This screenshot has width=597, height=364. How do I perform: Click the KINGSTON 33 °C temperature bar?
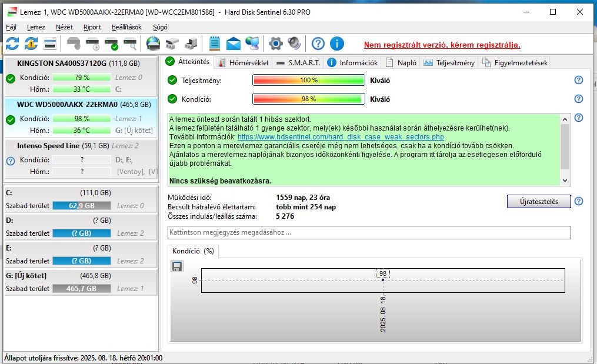[82, 89]
